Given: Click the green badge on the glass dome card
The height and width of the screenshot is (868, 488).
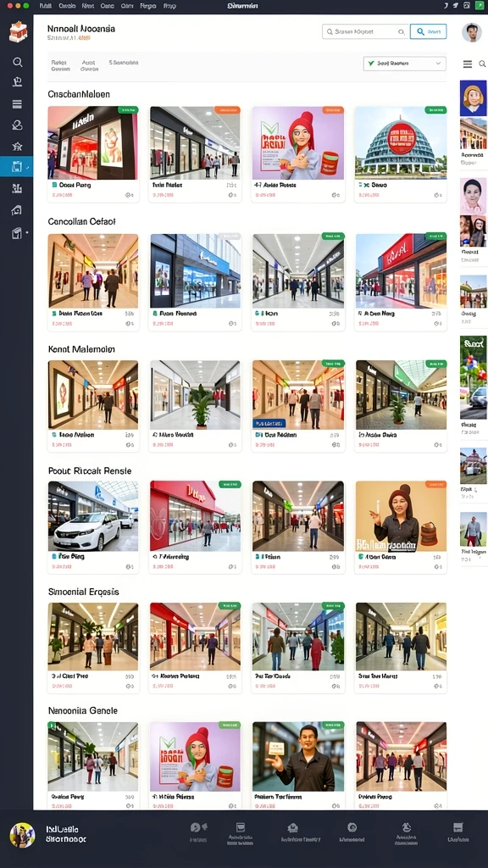Looking at the screenshot, I should (435, 110).
